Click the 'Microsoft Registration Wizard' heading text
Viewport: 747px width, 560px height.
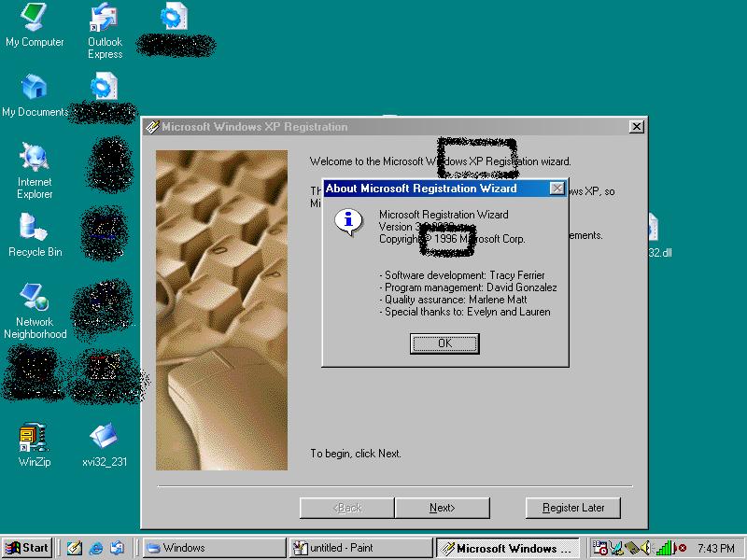pos(444,215)
